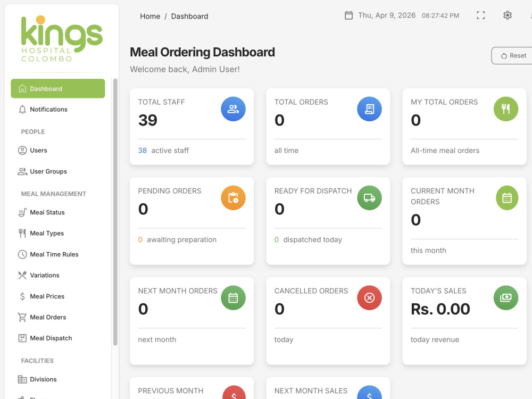Image resolution: width=532 pixels, height=399 pixels.
Task: Click the calendar icon beside the date
Action: pyautogui.click(x=348, y=15)
